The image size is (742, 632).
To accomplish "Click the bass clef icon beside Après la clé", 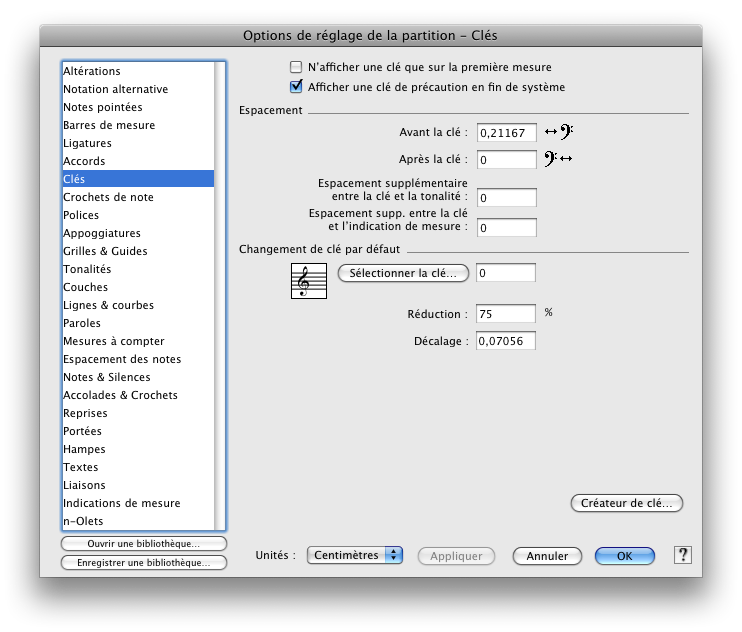I will click(x=558, y=158).
